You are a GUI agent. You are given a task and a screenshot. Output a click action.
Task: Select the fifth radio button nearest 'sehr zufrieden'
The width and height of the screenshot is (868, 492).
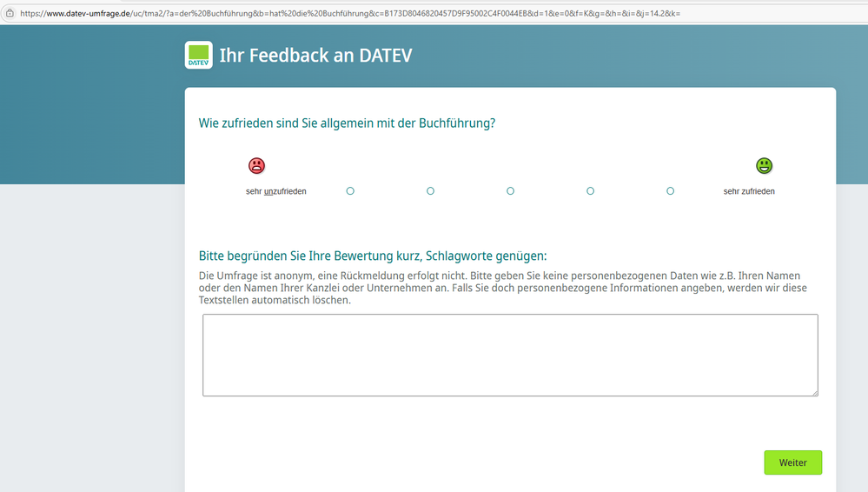[671, 191]
